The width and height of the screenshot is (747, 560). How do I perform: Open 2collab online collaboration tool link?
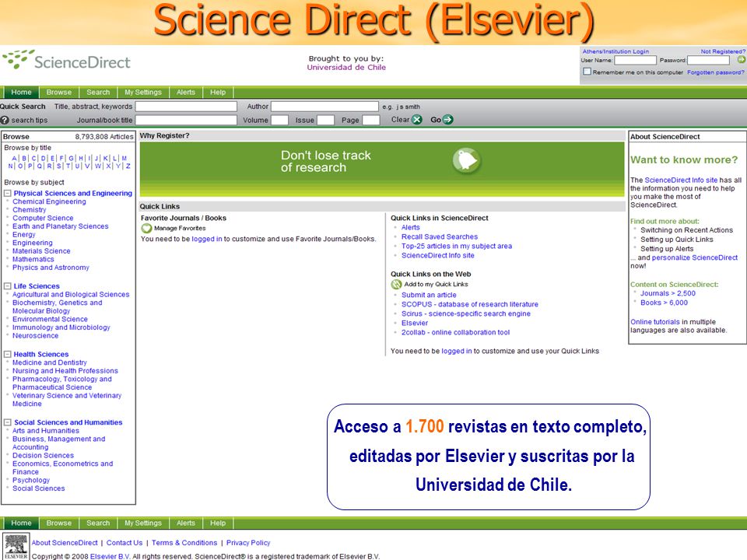455,332
